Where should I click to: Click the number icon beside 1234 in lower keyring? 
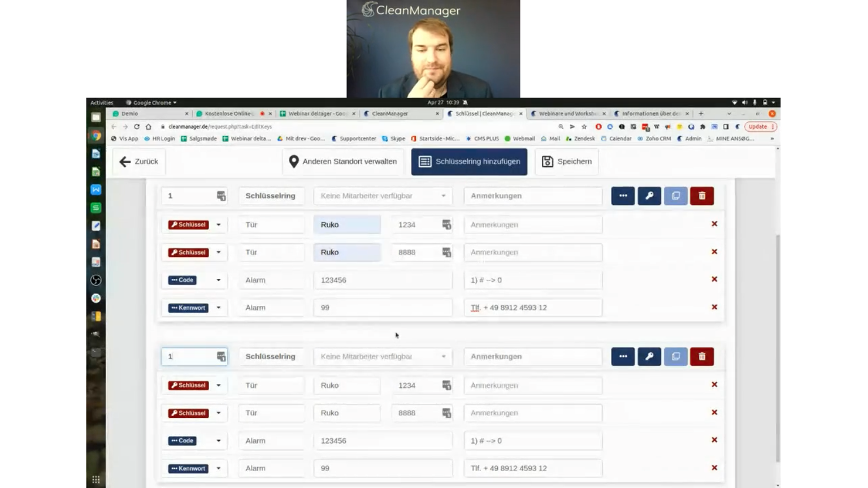[446, 385]
